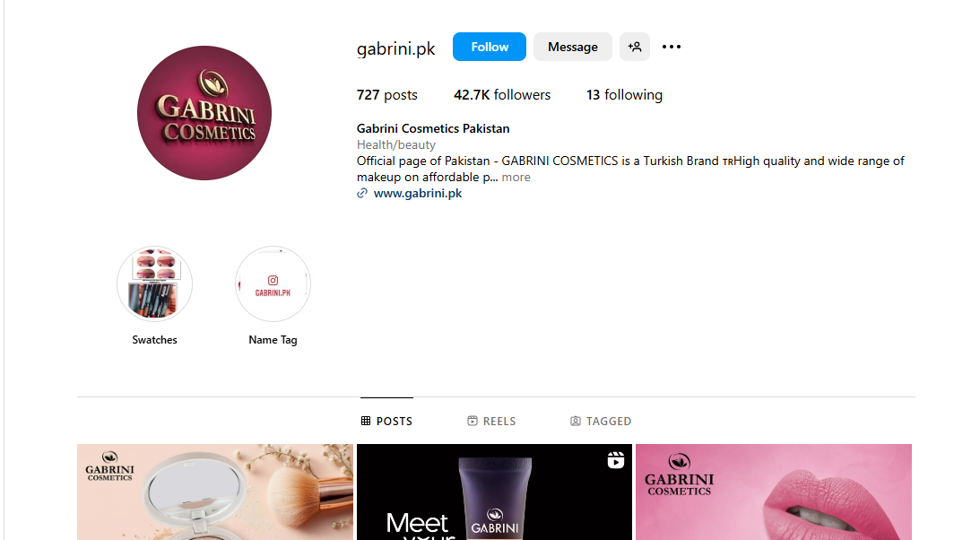Click the Message button

573,47
